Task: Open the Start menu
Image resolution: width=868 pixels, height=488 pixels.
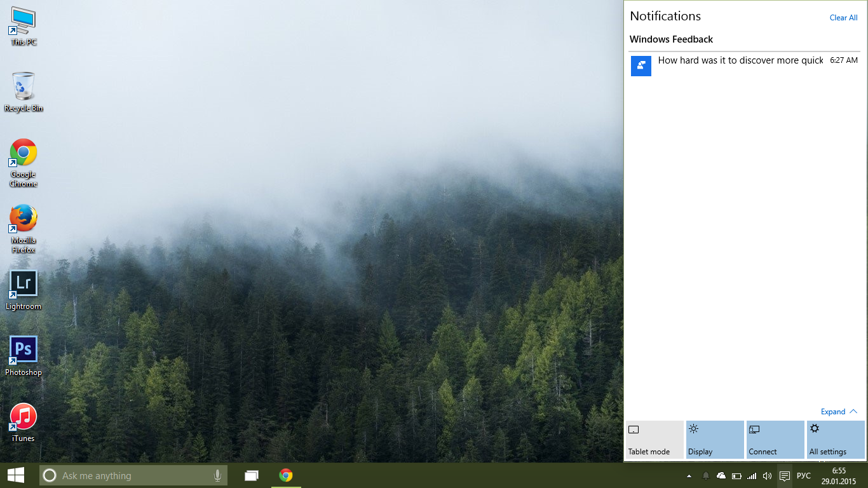Action: (16, 475)
